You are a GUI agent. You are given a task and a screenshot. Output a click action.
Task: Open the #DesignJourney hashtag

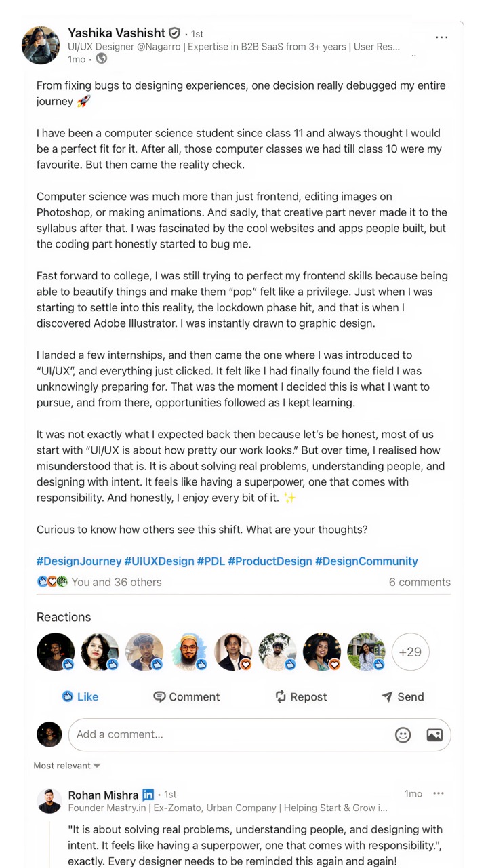(x=79, y=561)
